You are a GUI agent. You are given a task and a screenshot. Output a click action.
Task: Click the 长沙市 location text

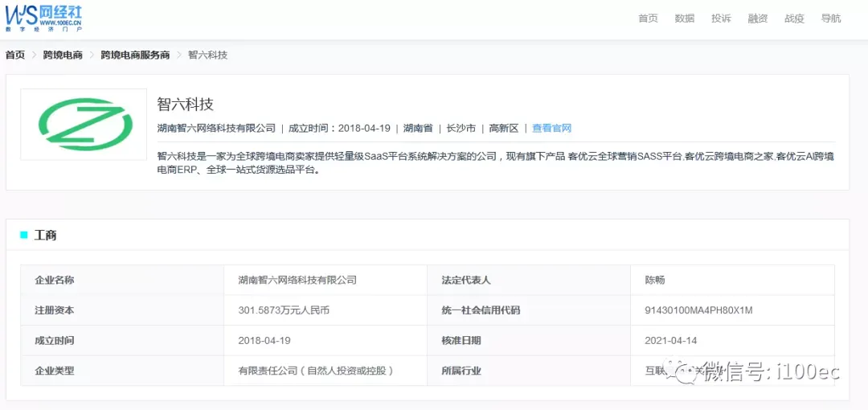click(x=461, y=129)
